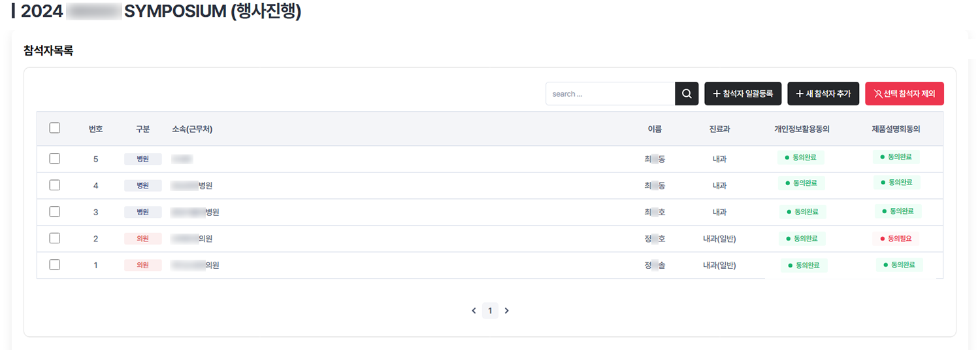Click the red 동의필요 status badge
This screenshot has height=350, width=980.
click(x=896, y=238)
